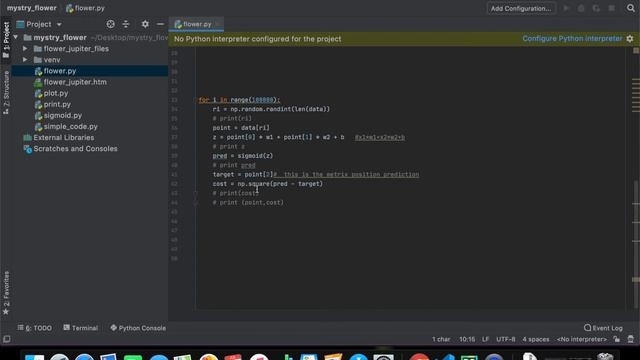Open the Python Console tool window
The height and width of the screenshot is (360, 640).
138,328
